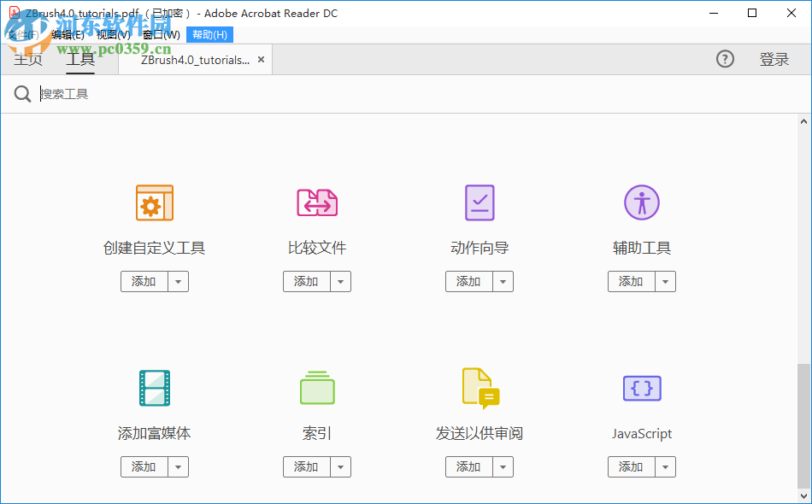Screen dimensions: 812x504
Task: Select the 索引 (Index) tool icon
Action: pos(316,388)
